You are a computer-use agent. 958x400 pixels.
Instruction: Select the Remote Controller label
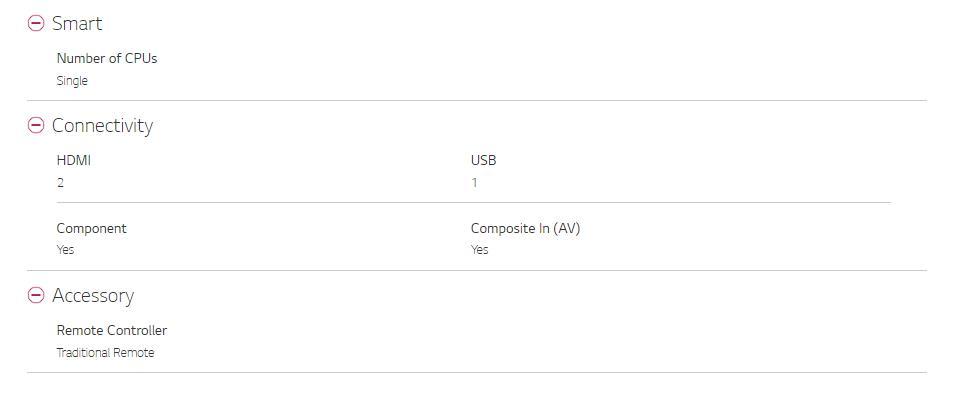[x=112, y=330]
